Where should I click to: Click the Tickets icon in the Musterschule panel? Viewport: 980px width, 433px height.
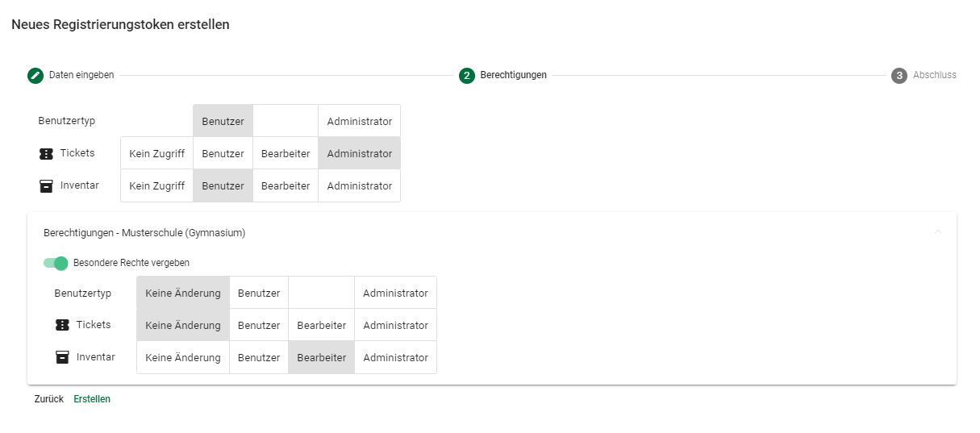(x=62, y=325)
